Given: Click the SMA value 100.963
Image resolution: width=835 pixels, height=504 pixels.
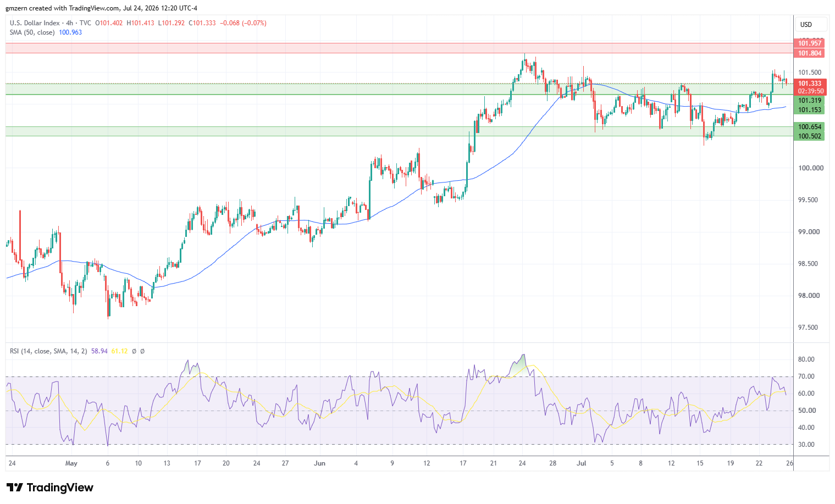Looking at the screenshot, I should 70,32.
